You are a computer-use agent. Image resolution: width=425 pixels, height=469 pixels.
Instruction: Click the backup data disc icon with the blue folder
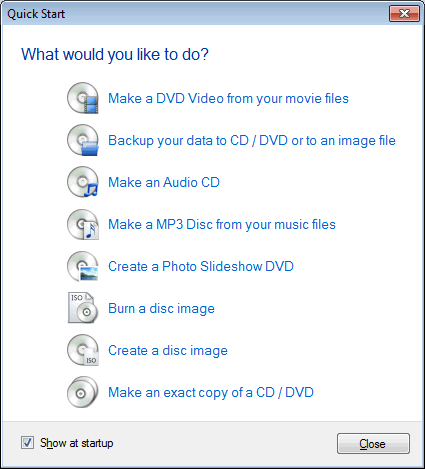pos(83,140)
